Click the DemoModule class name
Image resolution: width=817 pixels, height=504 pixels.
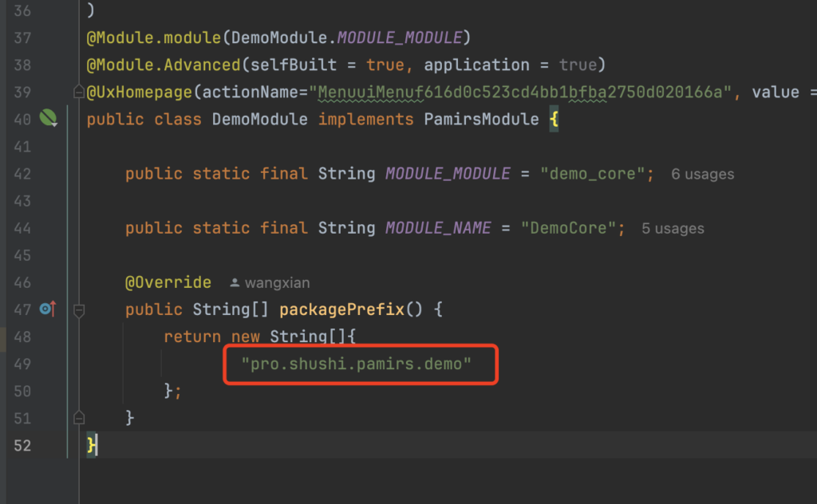tap(259, 120)
